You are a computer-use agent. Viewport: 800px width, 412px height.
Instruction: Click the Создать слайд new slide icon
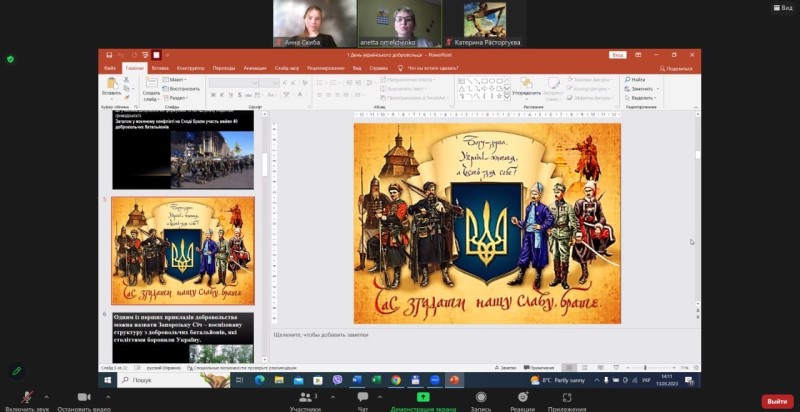pyautogui.click(x=152, y=83)
